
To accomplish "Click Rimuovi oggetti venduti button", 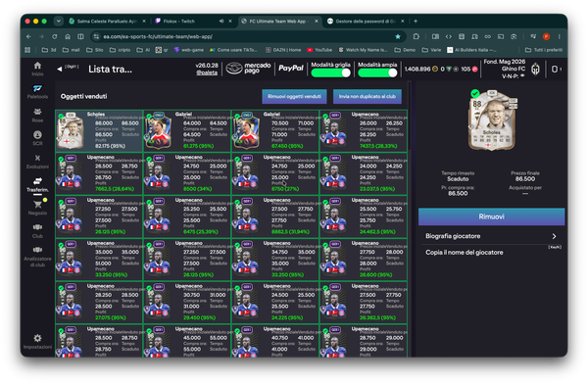I will click(294, 96).
